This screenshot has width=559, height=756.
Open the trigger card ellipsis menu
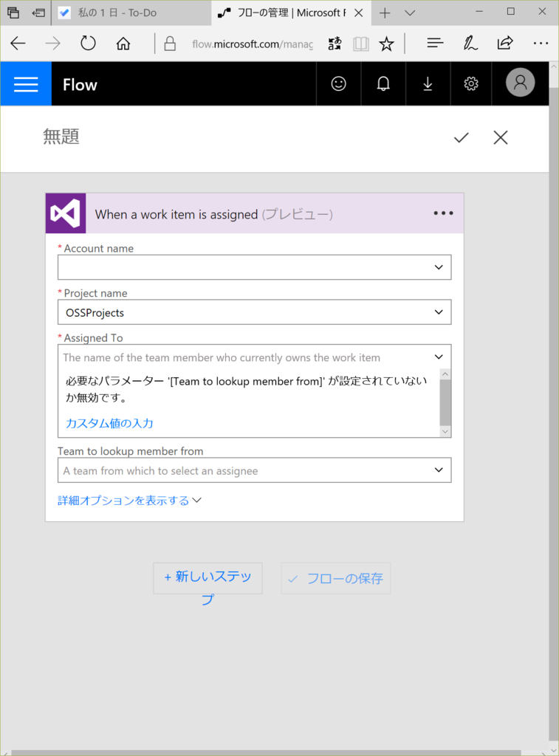[x=443, y=213]
